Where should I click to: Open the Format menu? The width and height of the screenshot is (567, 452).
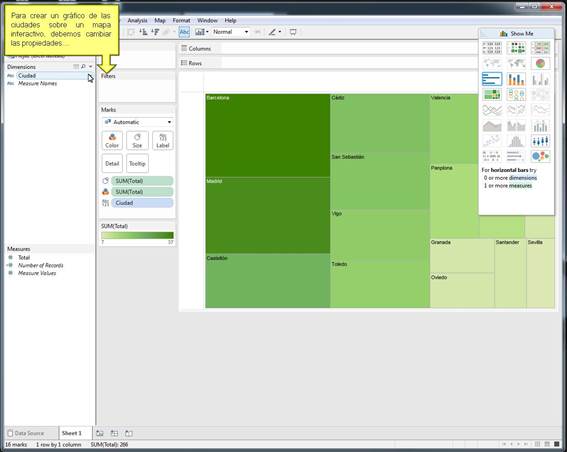[x=181, y=21]
